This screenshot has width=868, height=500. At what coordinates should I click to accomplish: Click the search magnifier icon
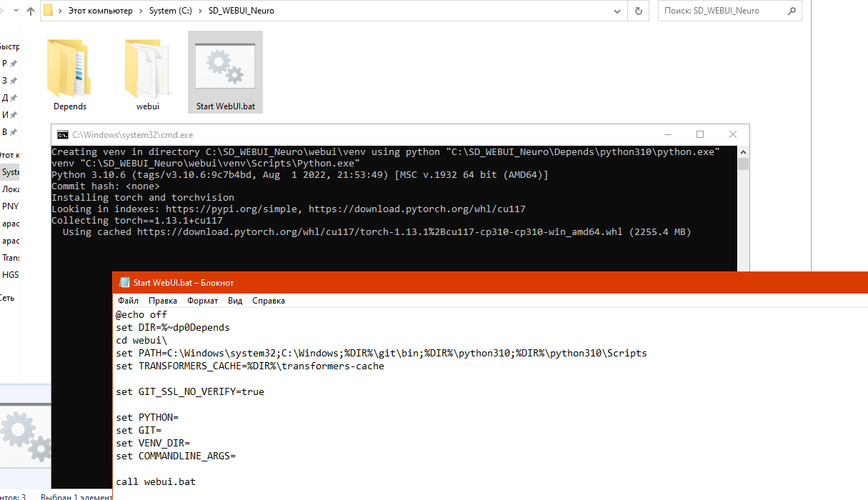pyautogui.click(x=792, y=11)
